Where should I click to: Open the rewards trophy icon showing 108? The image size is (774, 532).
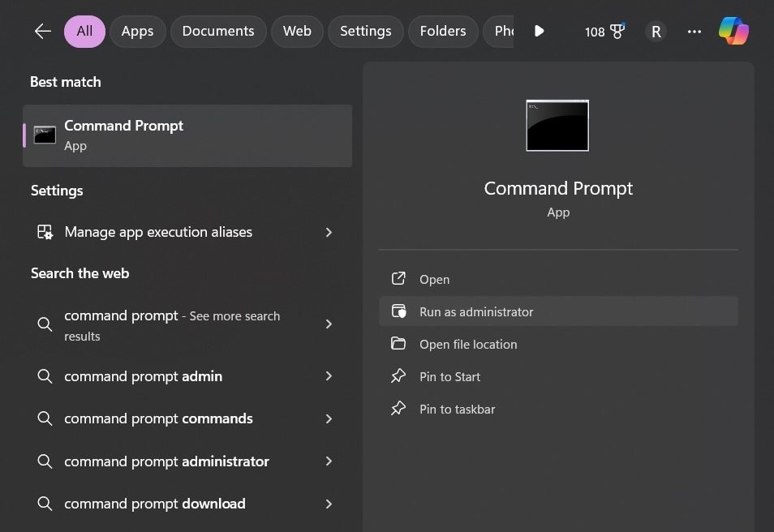point(617,31)
